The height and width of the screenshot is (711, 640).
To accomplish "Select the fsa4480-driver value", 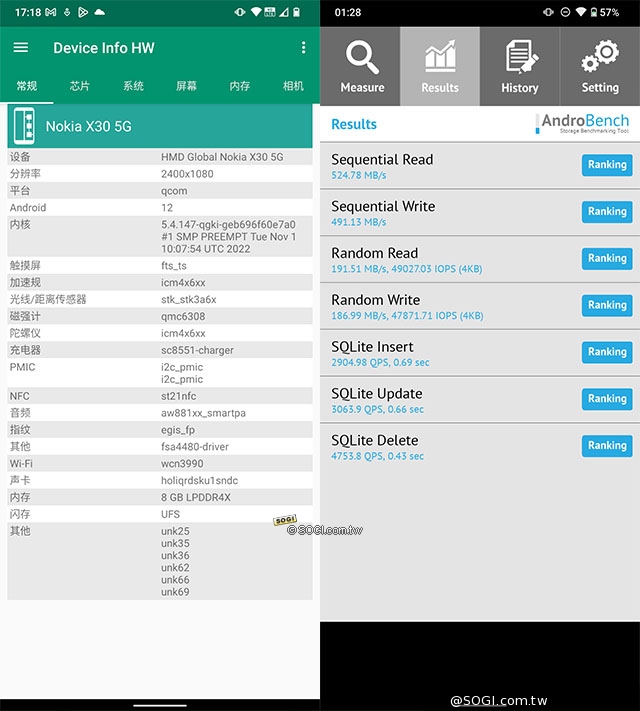I will coord(195,447).
